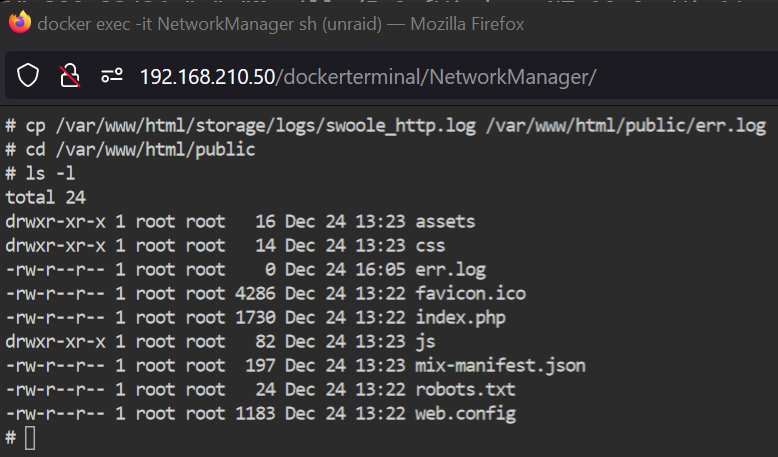Open the shield tracking protection icon

tap(28, 76)
